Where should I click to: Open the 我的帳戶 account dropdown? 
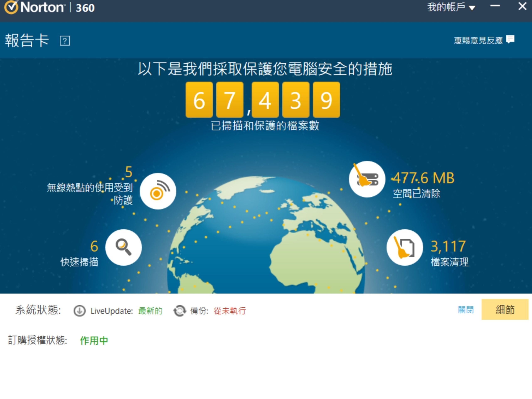click(x=451, y=7)
